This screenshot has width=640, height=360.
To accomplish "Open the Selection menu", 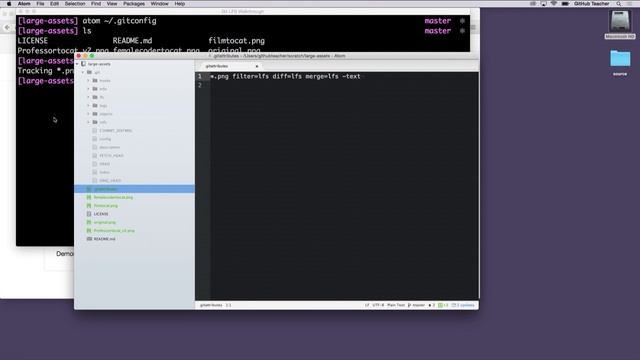I will pyautogui.click(x=75, y=4).
